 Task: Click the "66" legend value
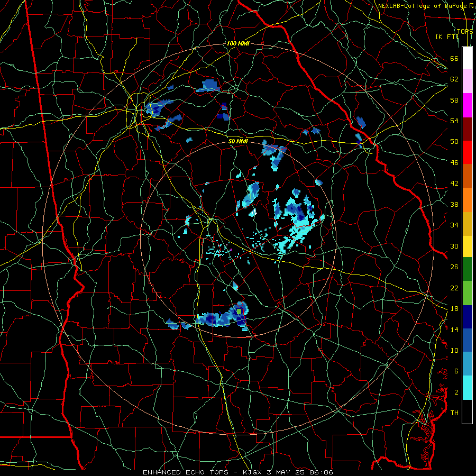point(454,58)
